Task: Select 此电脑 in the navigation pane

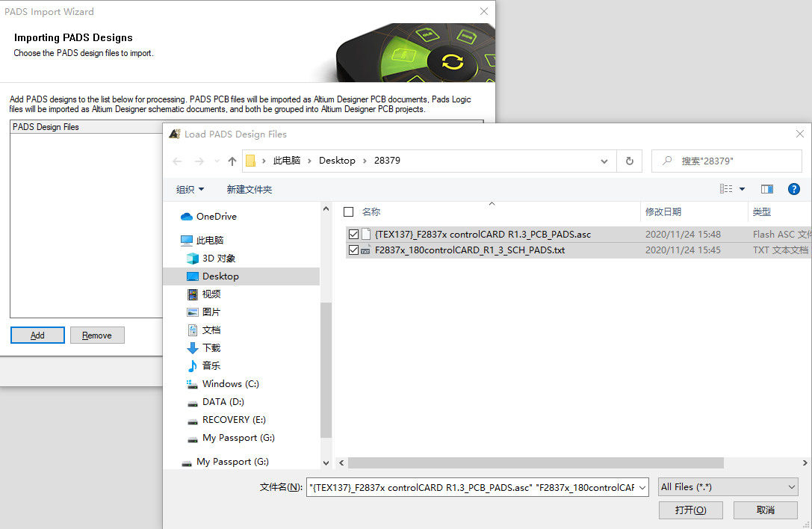Action: pos(210,241)
